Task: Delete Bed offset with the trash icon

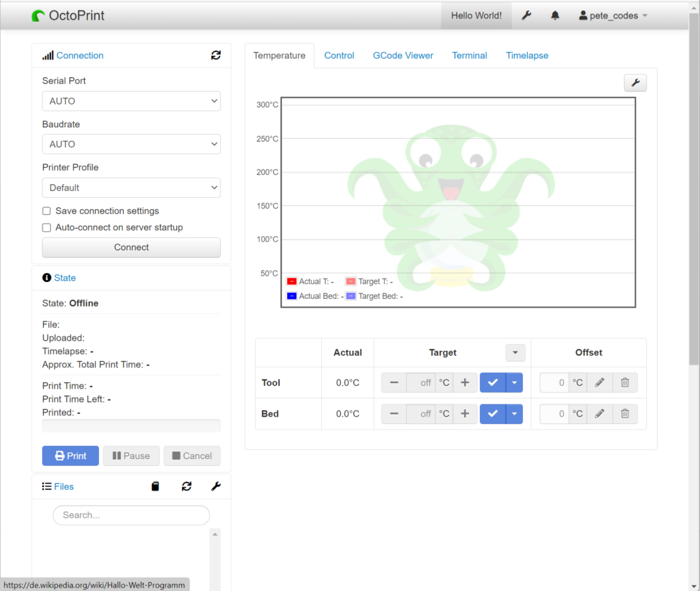Action: point(625,414)
